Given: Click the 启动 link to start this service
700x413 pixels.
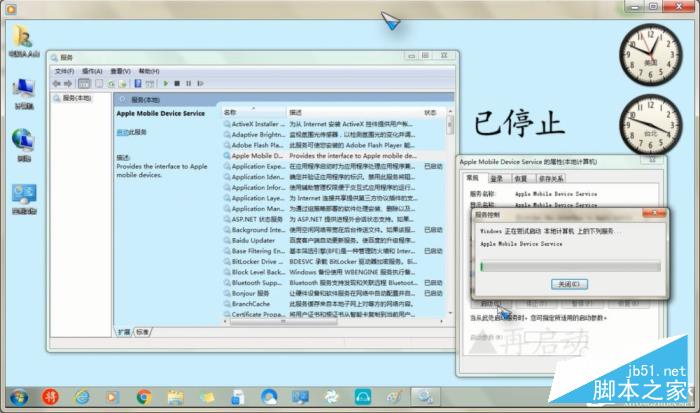Looking at the screenshot, I should click(122, 132).
